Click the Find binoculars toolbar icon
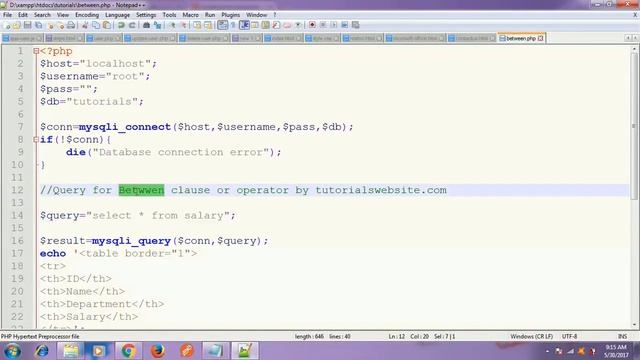 pyautogui.click(x=146, y=25)
